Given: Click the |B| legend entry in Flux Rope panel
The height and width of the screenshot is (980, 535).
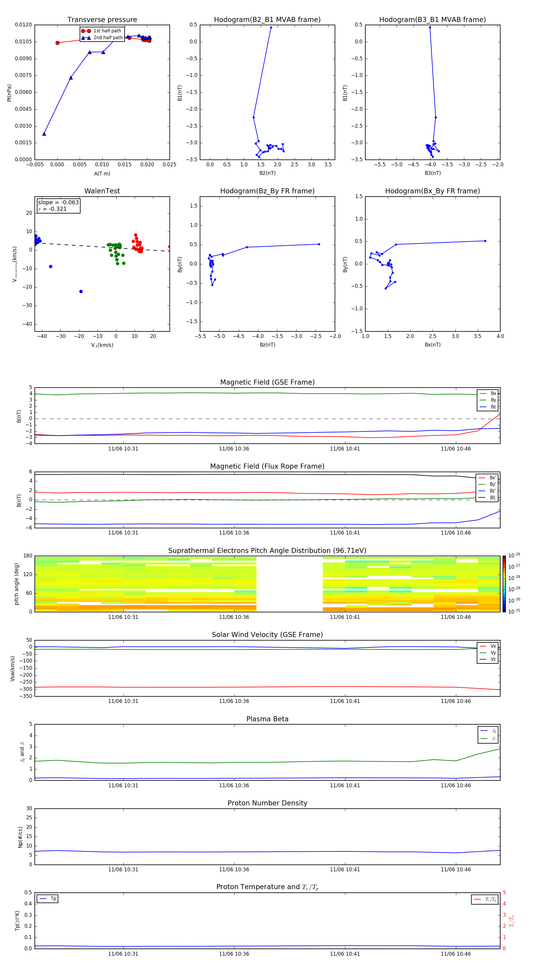Looking at the screenshot, I should coord(487,498).
